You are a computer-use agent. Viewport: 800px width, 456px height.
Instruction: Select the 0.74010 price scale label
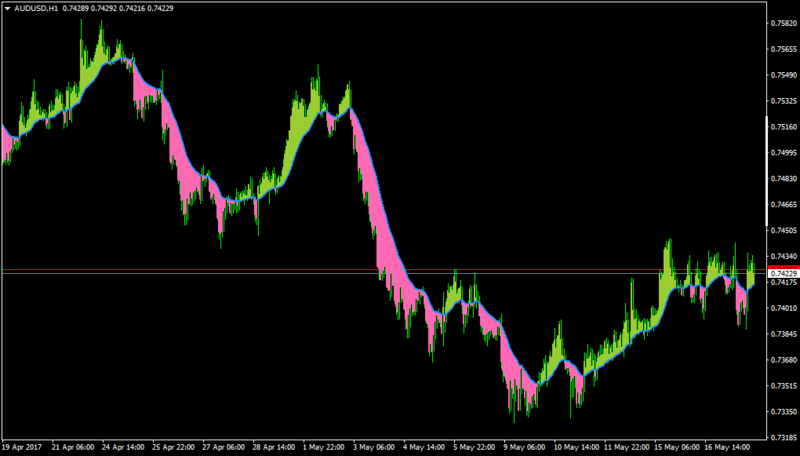click(784, 308)
